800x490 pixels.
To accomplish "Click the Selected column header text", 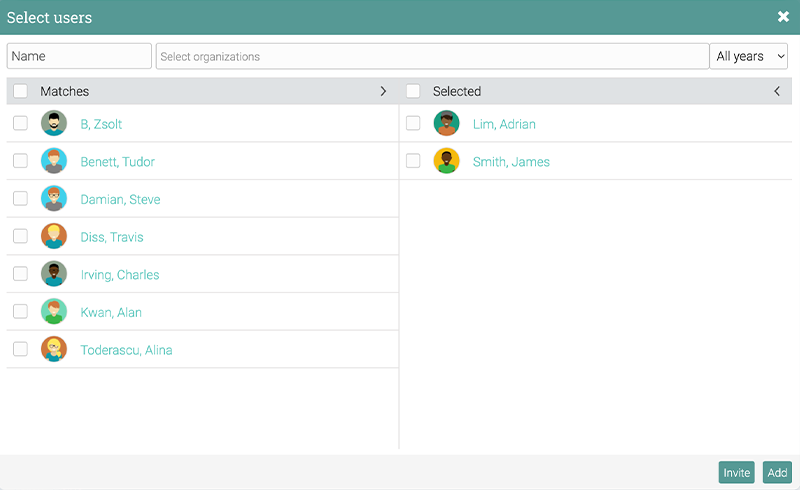I will tap(457, 91).
